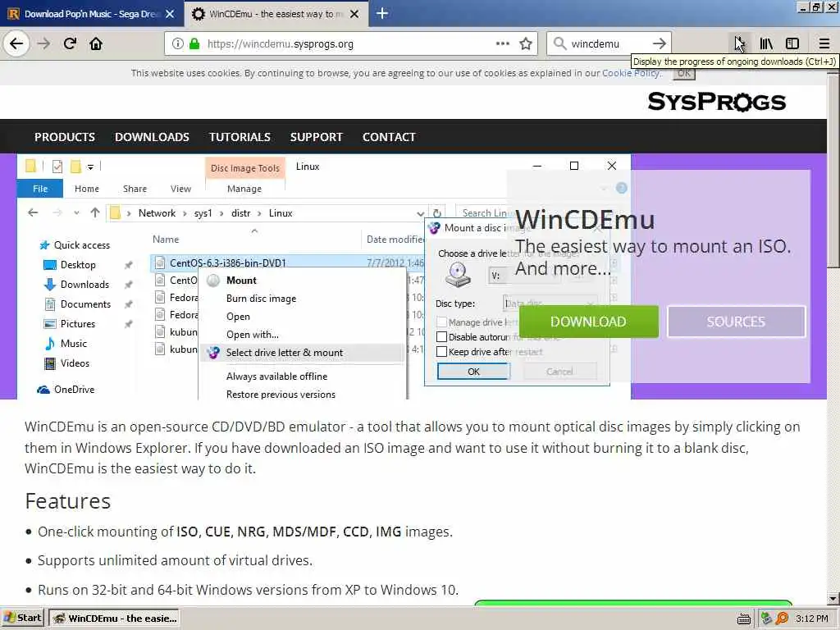Click the page scrollbar thumb
840x630 pixels.
[x=833, y=169]
